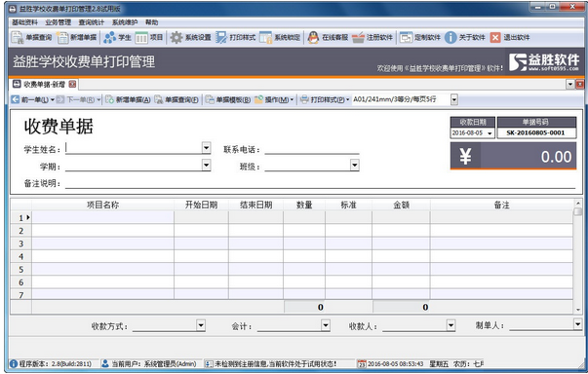This screenshot has height=374, width=588.
Task: Click the 注册软件 icon
Action: point(358,37)
